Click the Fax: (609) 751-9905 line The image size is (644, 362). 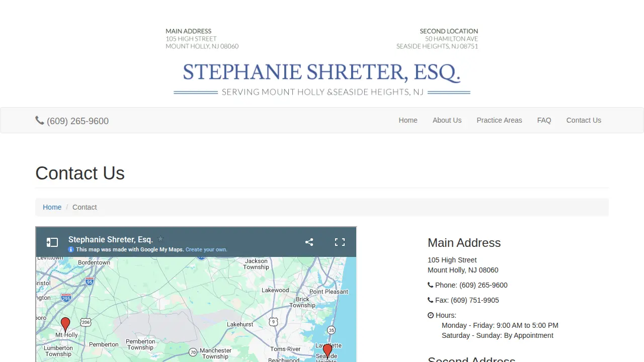[463, 300]
